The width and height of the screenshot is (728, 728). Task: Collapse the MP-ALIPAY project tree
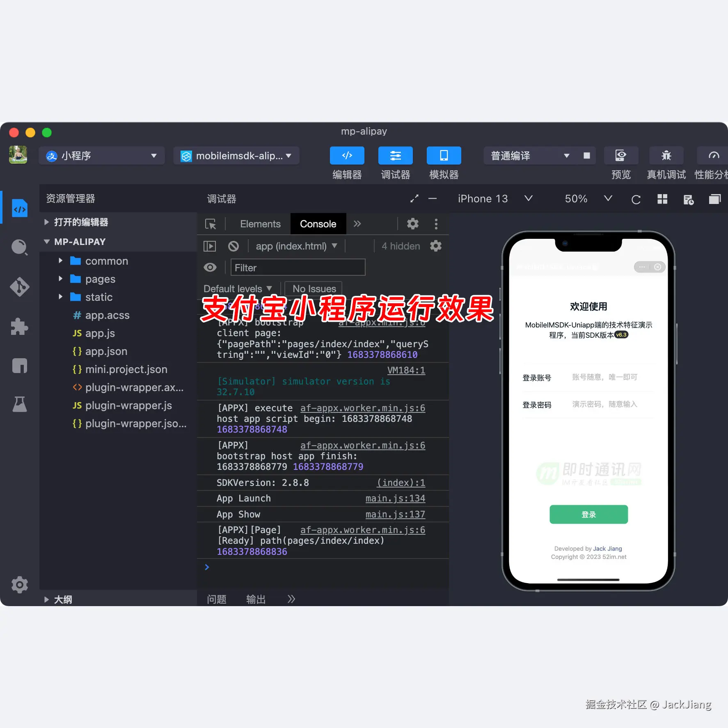pyautogui.click(x=46, y=242)
